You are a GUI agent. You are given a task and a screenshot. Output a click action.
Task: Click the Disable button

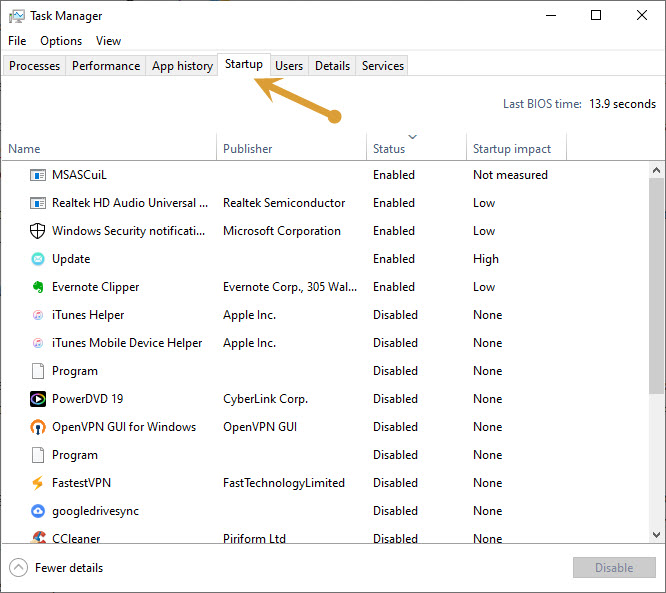(614, 568)
